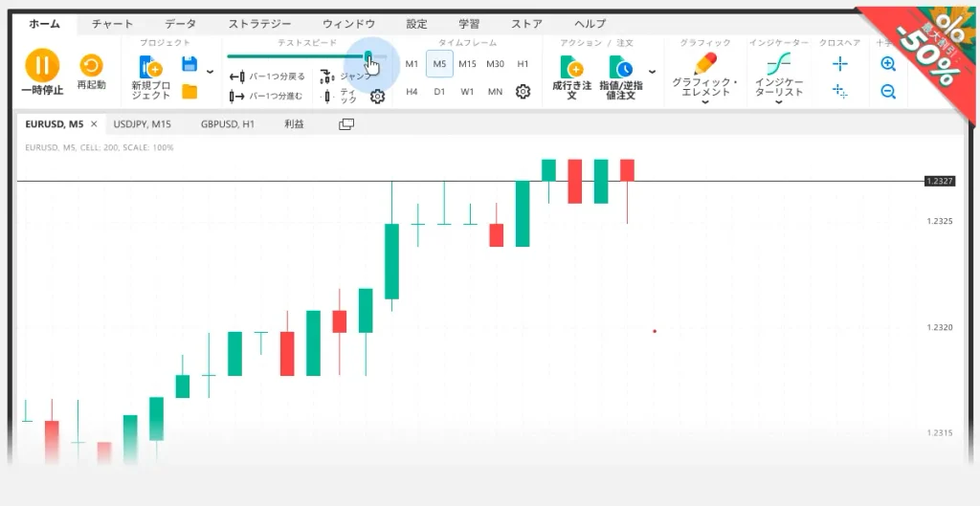Click the indicator list curve icon

[779, 64]
